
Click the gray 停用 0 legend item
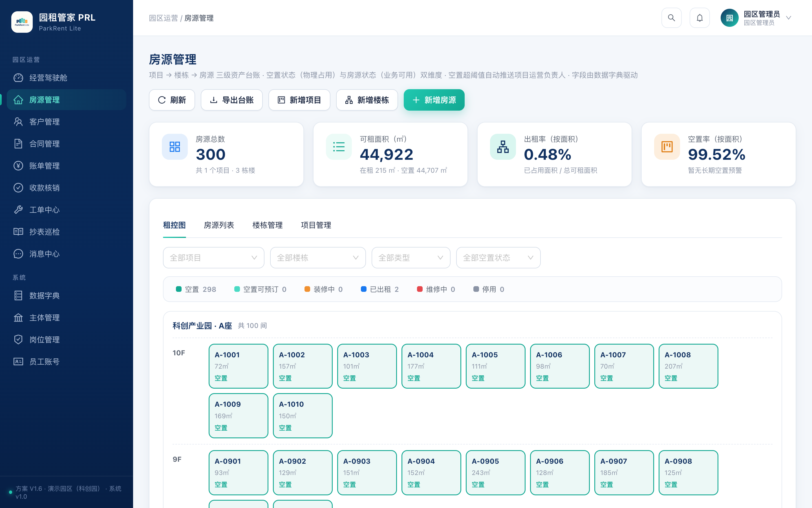coord(489,289)
